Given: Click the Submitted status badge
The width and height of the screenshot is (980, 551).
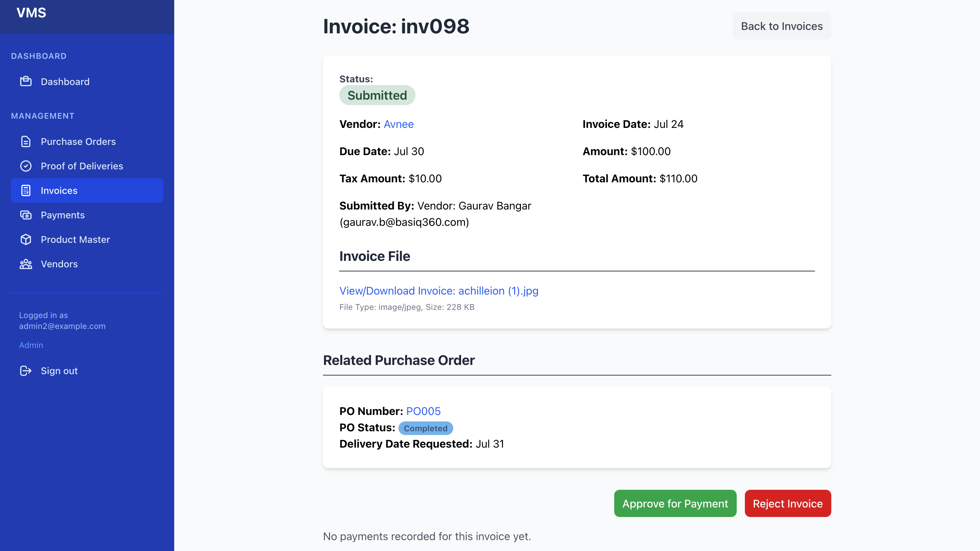Looking at the screenshot, I should 377,96.
